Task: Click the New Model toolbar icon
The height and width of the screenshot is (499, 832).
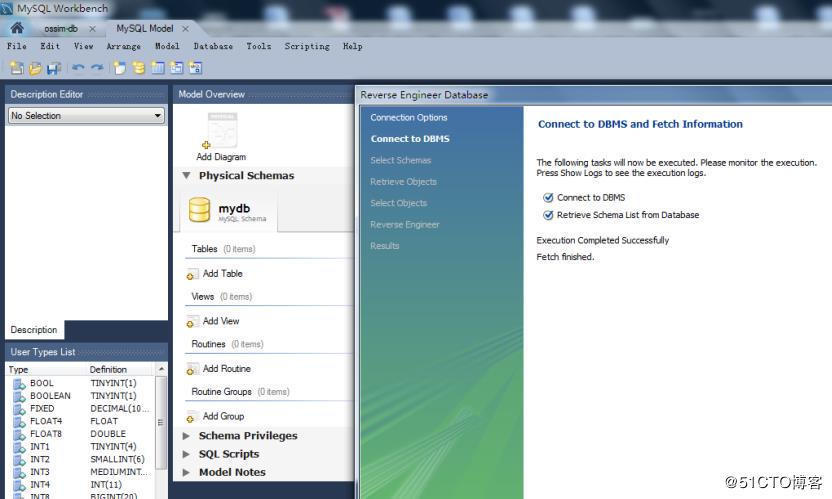Action: click(16, 68)
